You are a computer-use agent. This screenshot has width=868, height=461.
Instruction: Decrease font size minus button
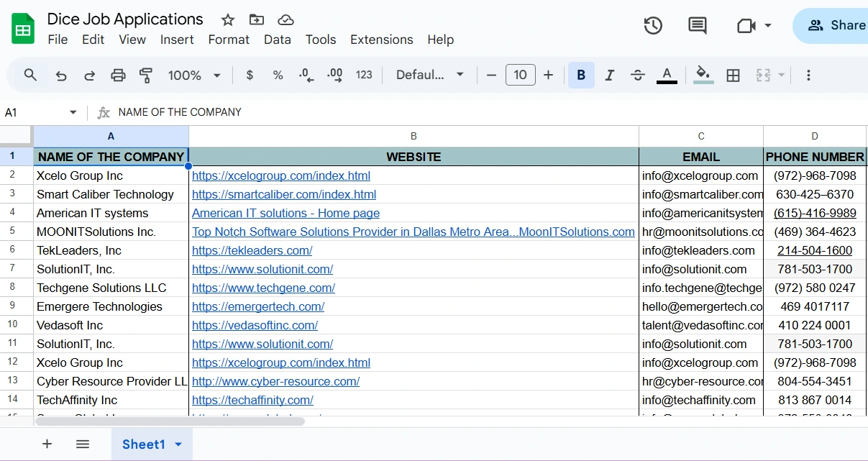(492, 75)
